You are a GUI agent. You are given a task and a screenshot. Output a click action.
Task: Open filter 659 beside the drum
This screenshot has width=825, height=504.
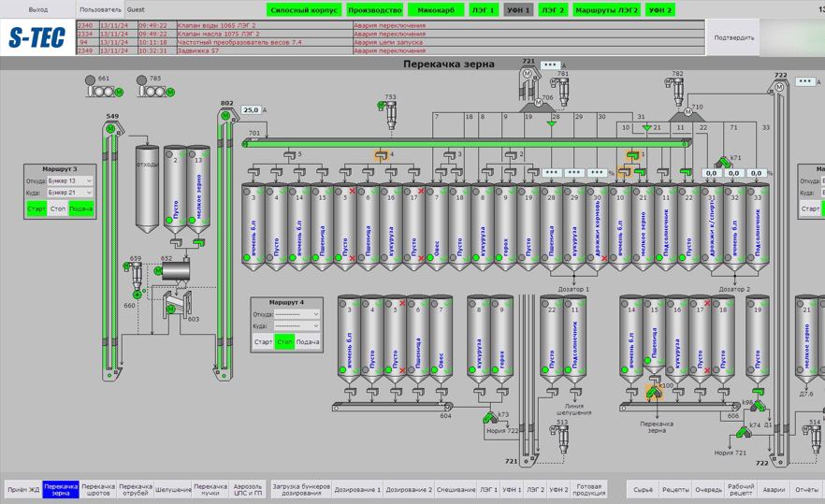point(135,274)
